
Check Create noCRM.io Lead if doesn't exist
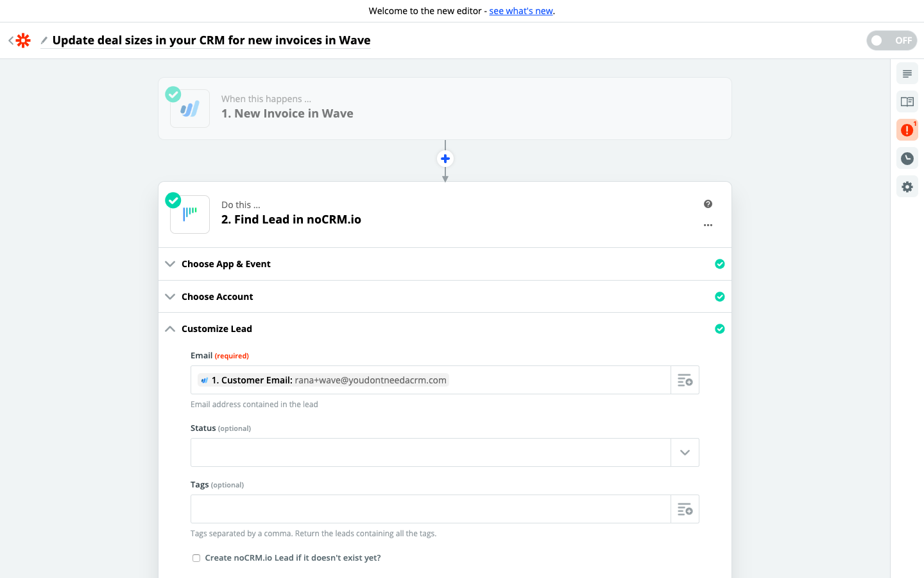(x=196, y=558)
